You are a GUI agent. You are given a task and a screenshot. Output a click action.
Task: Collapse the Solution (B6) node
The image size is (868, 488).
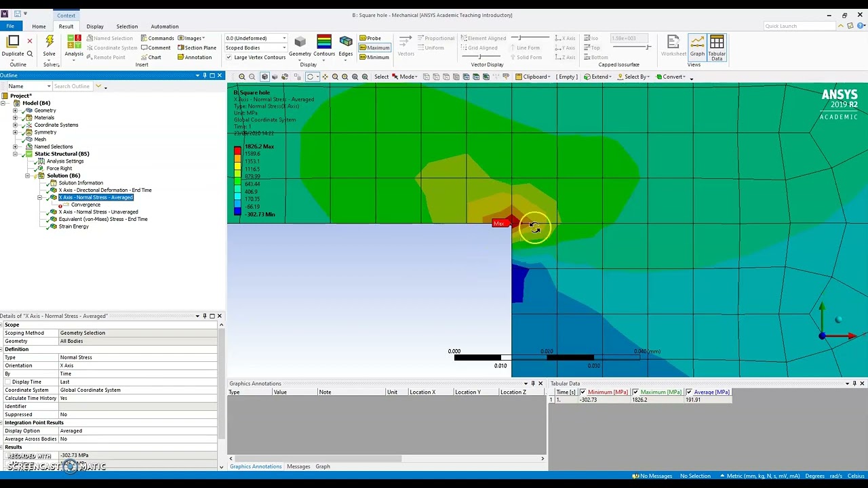pos(28,176)
